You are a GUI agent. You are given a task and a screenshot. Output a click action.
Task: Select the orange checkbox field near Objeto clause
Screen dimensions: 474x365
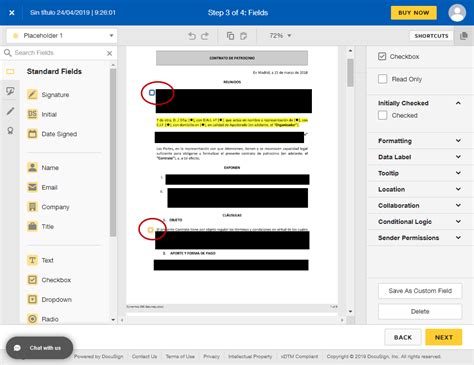pyautogui.click(x=150, y=230)
